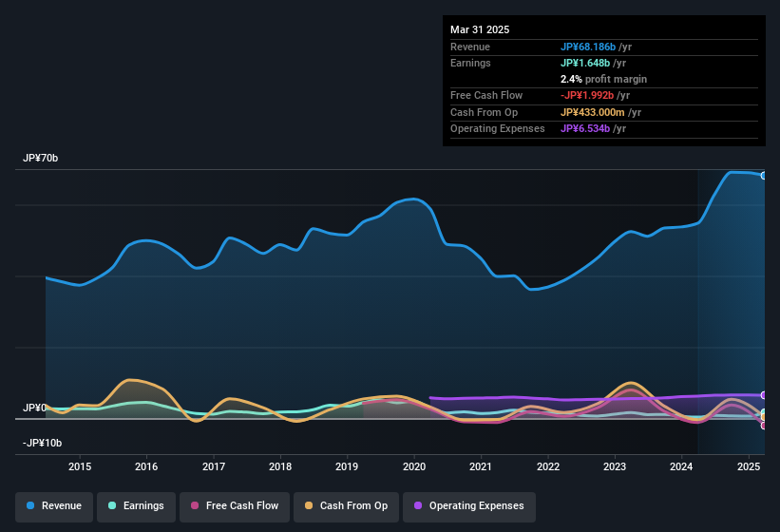This screenshot has width=780, height=532.
Task: Select the 2023 x-axis label
Action: pos(615,466)
